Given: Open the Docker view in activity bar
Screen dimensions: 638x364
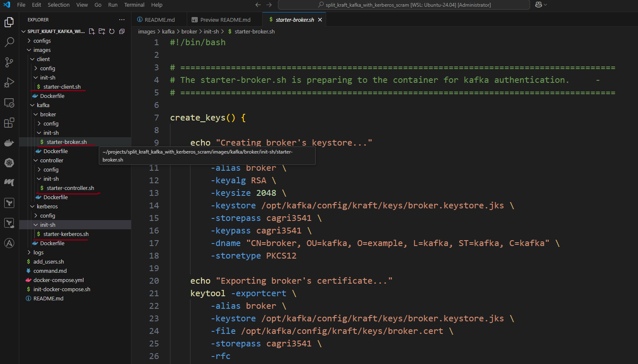Looking at the screenshot, I should coord(9,143).
